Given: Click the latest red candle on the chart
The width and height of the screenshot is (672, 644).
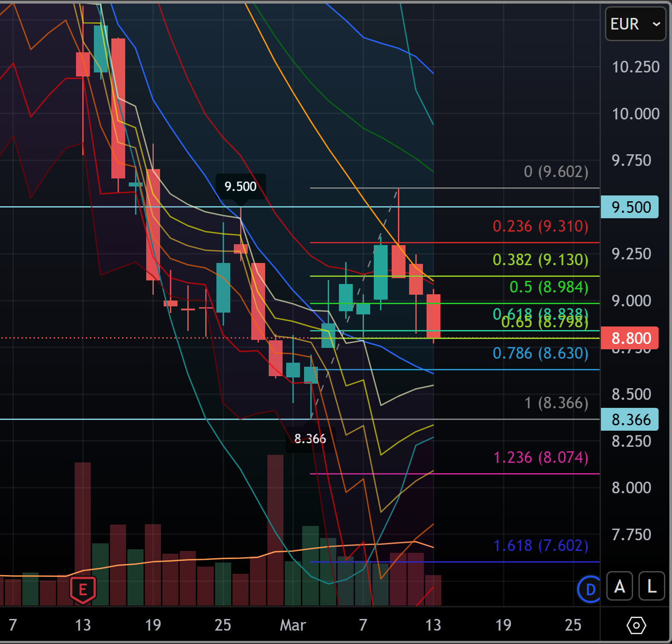Looking at the screenshot, I should point(433,315).
